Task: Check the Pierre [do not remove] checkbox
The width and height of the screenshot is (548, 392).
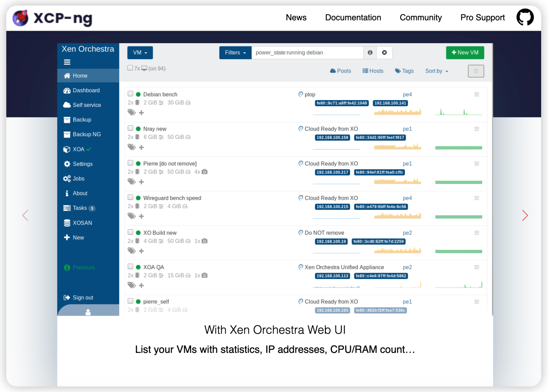Action: [x=130, y=163]
